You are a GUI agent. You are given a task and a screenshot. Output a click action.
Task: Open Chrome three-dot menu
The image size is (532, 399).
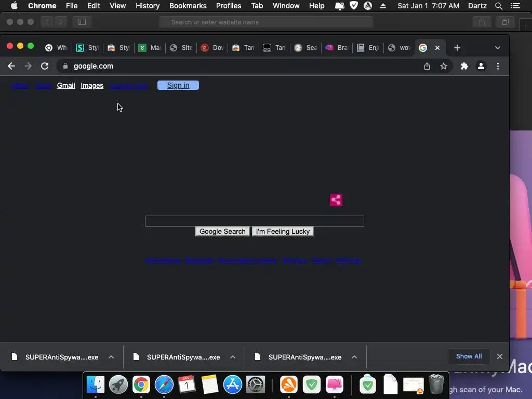(498, 66)
